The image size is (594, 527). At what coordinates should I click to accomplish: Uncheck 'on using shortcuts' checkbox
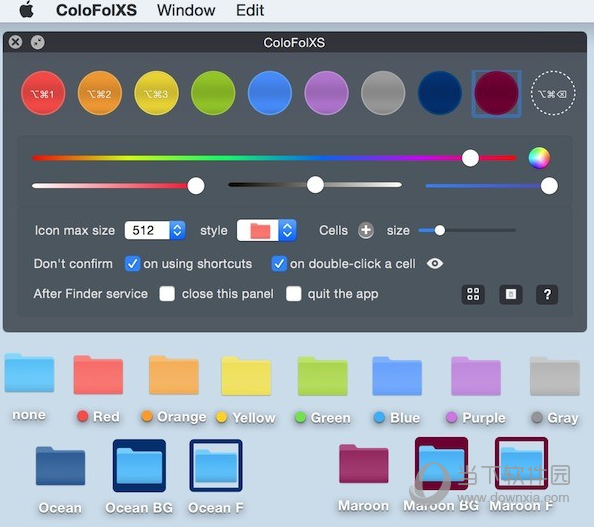[x=132, y=264]
